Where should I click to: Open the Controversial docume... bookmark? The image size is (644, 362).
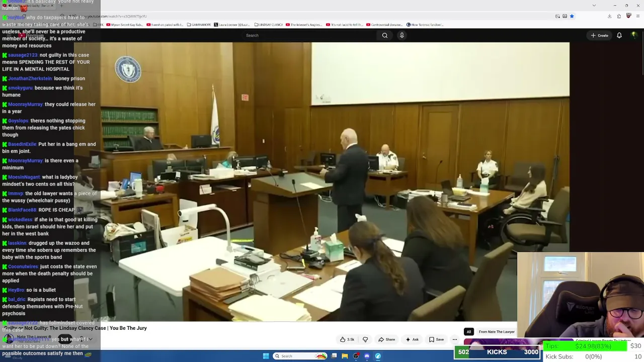pyautogui.click(x=385, y=25)
